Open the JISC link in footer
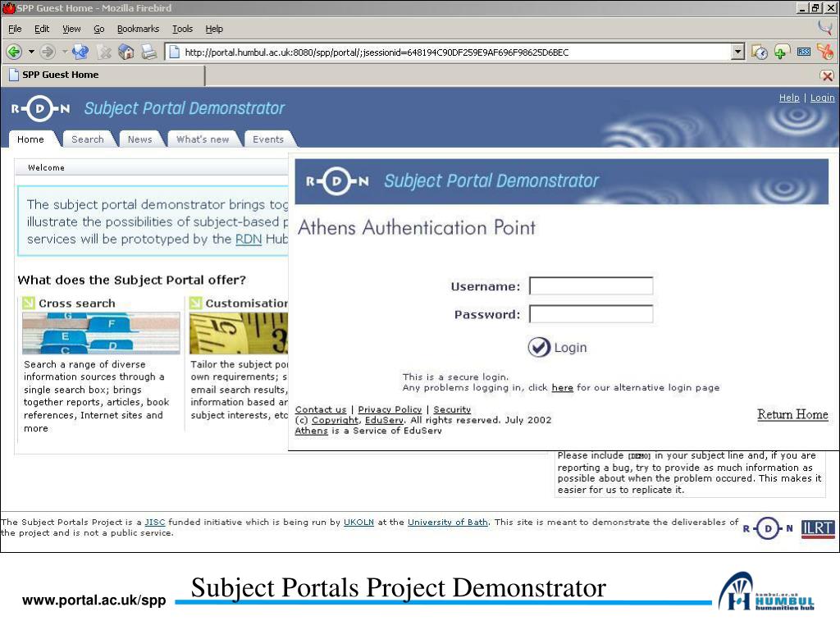 click(155, 522)
